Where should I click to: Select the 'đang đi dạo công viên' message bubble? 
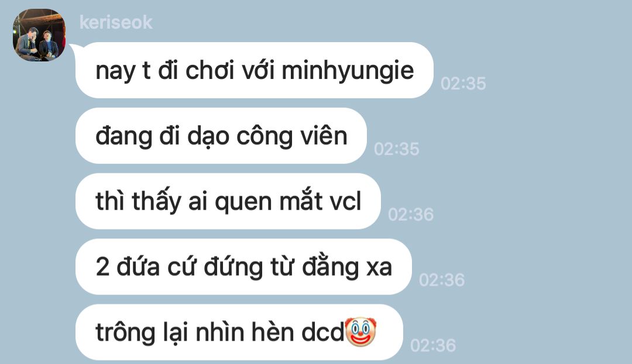(221, 136)
